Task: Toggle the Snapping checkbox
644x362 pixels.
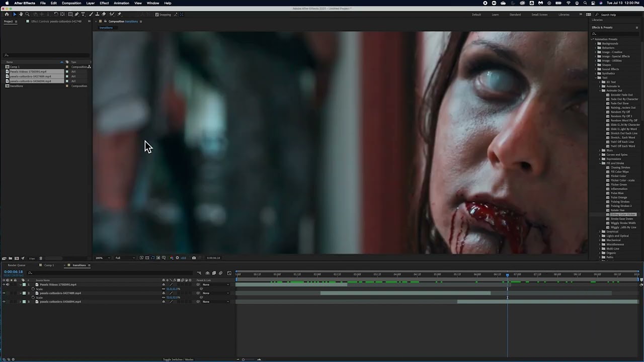Action: [x=157, y=15]
